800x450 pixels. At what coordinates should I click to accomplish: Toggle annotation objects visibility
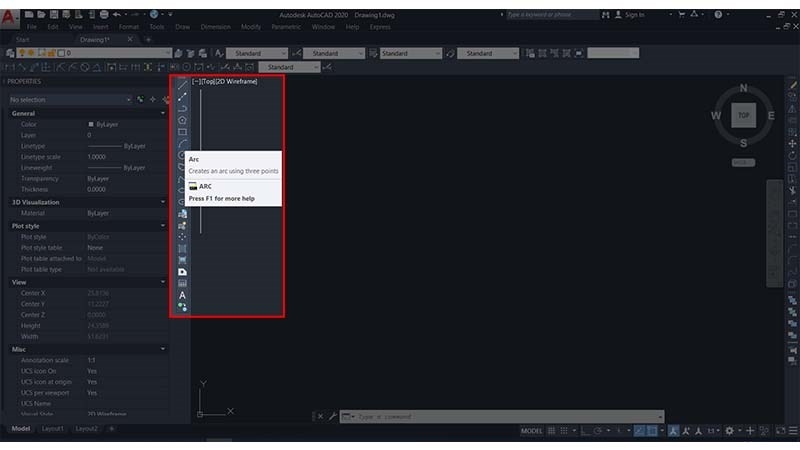pos(673,431)
